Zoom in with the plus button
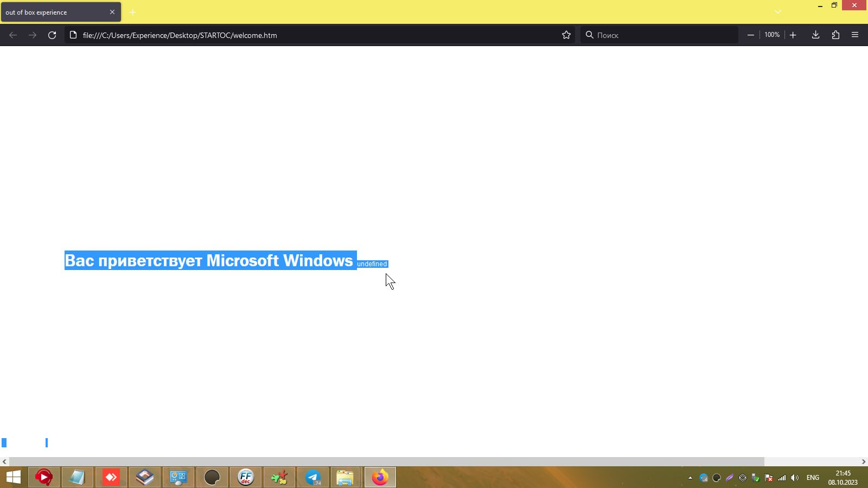Image resolution: width=868 pixels, height=488 pixels. coord(793,35)
